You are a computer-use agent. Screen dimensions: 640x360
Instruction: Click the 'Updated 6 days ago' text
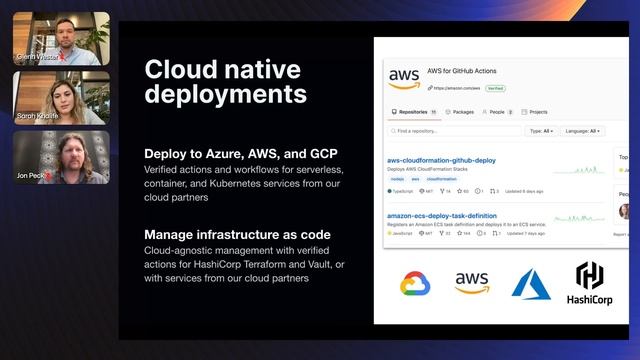pos(524,191)
